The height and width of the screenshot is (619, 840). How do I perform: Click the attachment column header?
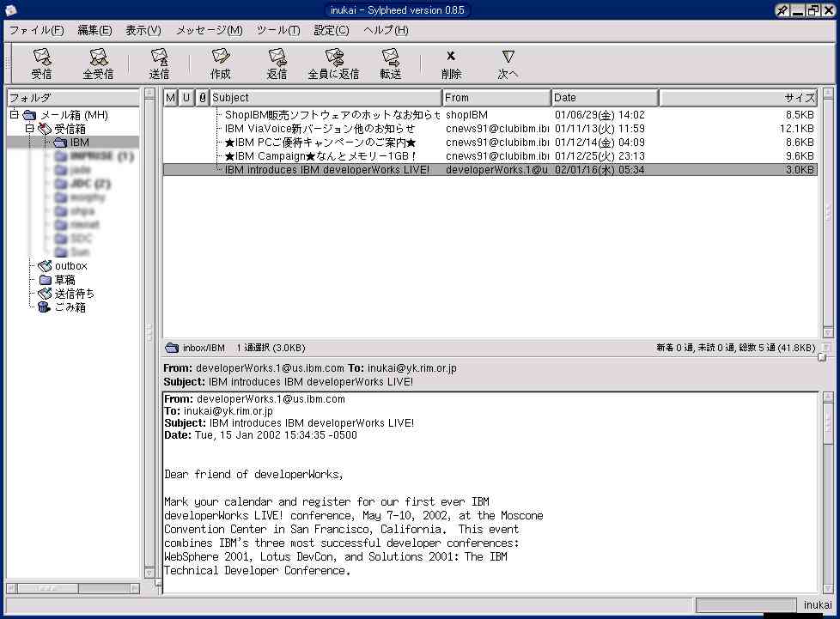click(x=202, y=98)
